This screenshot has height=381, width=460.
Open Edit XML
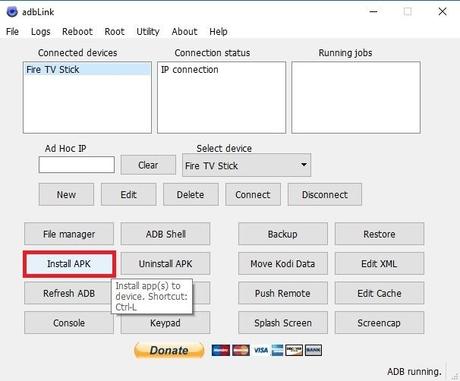[x=379, y=264]
